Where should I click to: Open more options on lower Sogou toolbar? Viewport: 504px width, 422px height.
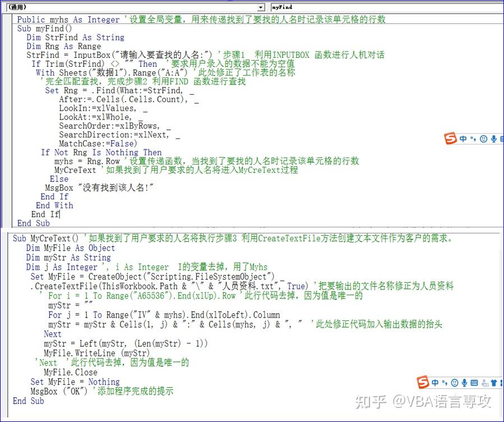point(501,383)
